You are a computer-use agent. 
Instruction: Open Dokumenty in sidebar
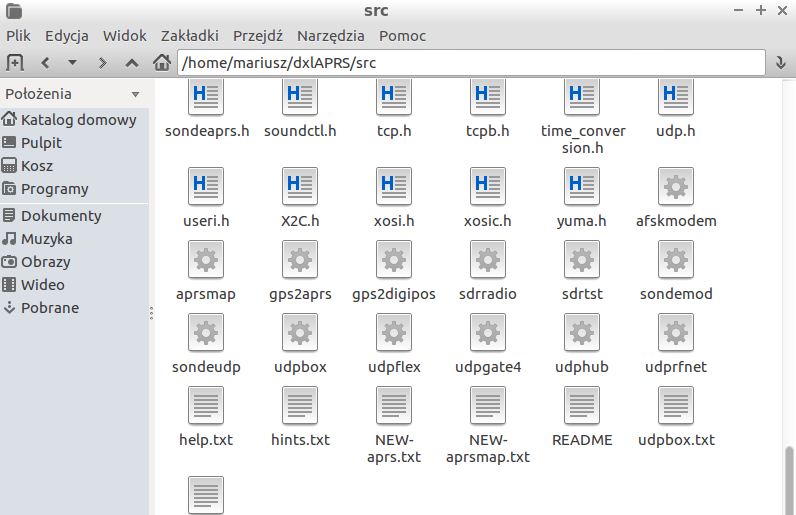click(x=74, y=216)
